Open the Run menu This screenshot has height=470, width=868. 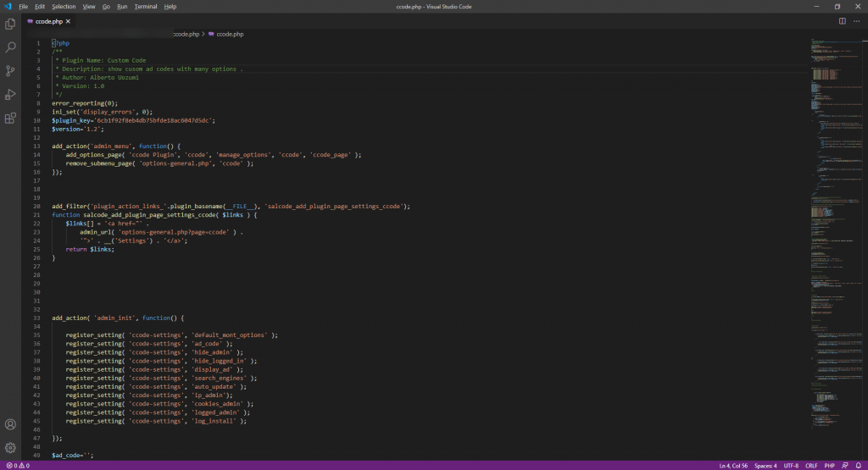click(122, 7)
